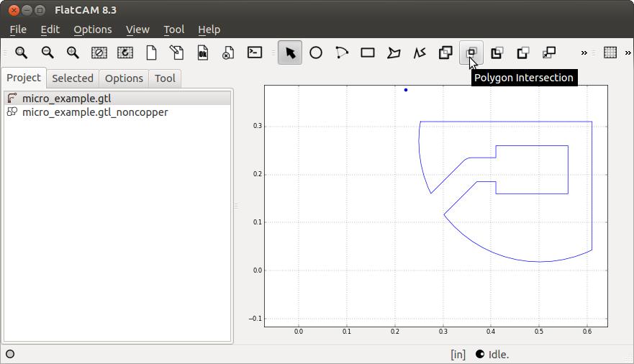634x364 pixels.
Task: Click the Zoom Out magnifier icon
Action: pyautogui.click(x=47, y=53)
